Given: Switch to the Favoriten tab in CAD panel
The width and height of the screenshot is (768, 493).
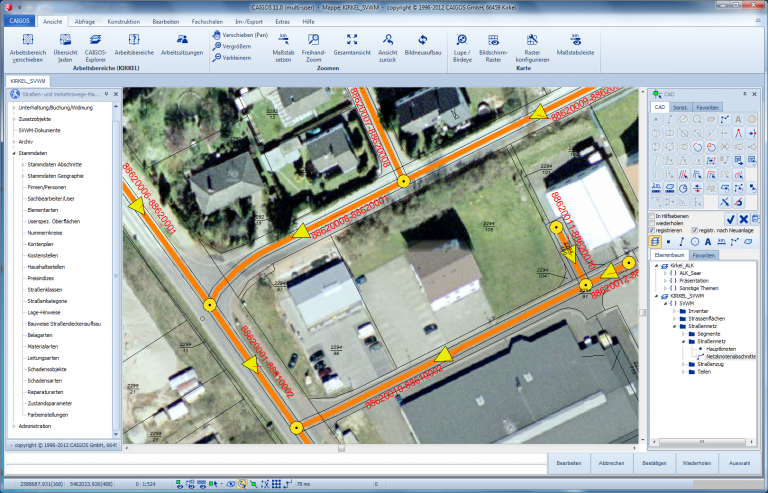Looking at the screenshot, I should point(707,106).
